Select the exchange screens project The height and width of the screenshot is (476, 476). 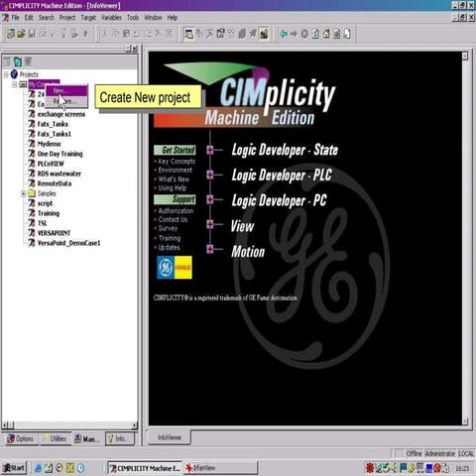click(x=61, y=114)
